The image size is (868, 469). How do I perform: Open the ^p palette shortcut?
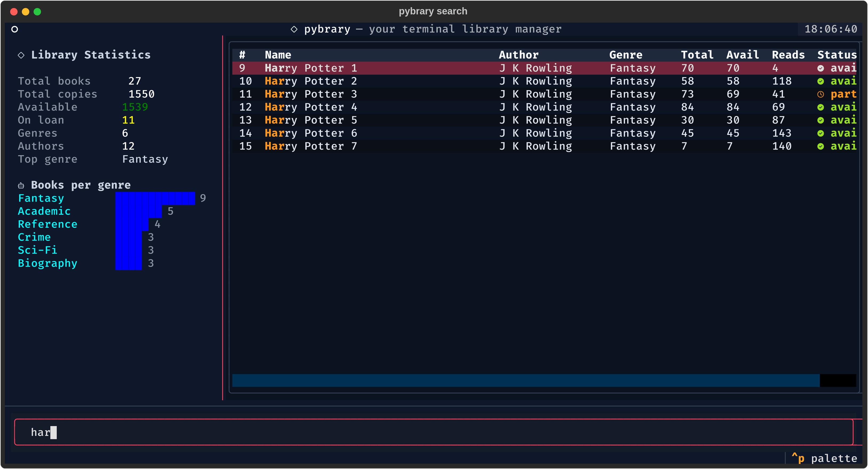[824, 458]
